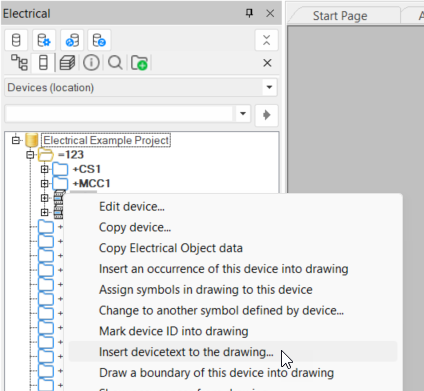Pin the Electrical panel

249,13
